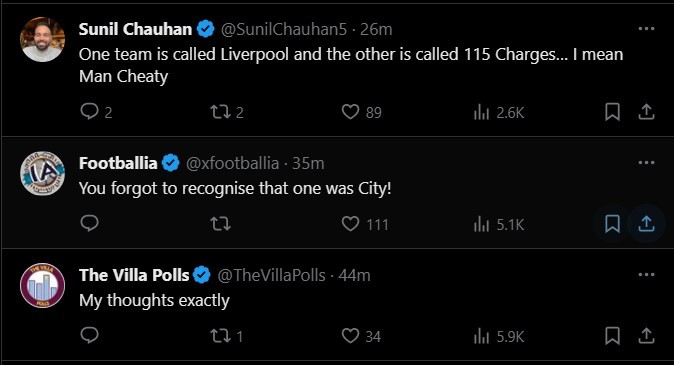Retweet the Footballia post
The height and width of the screenshot is (365, 674).
pos(220,224)
